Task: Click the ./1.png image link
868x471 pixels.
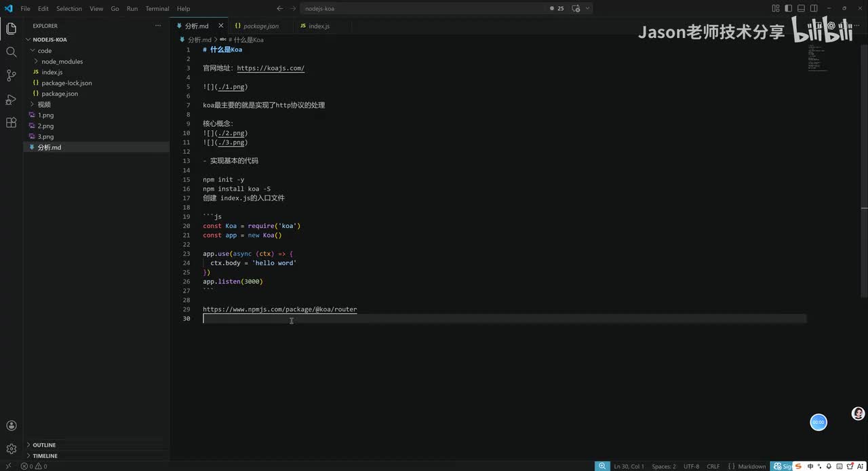Action: [231, 87]
